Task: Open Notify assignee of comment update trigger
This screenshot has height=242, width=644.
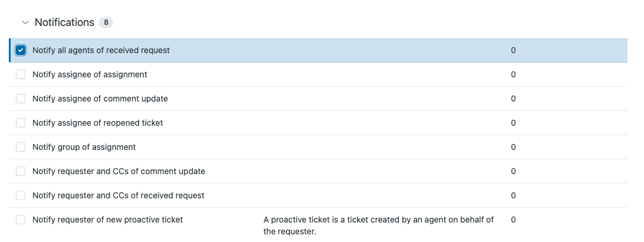Action: pos(100,99)
